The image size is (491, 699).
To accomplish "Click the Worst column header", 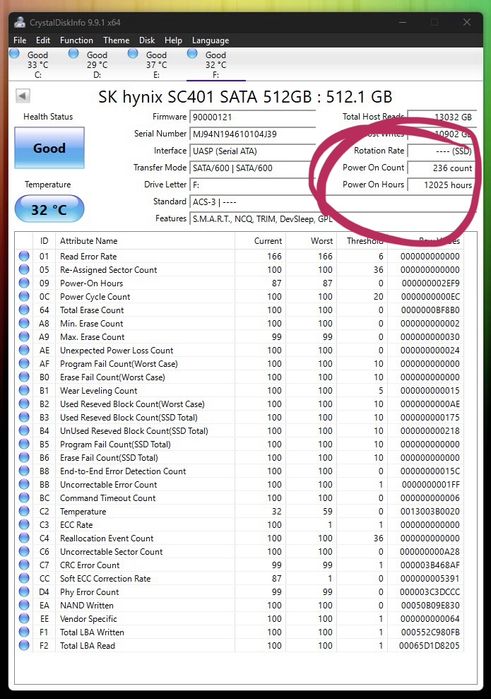I will (x=311, y=241).
